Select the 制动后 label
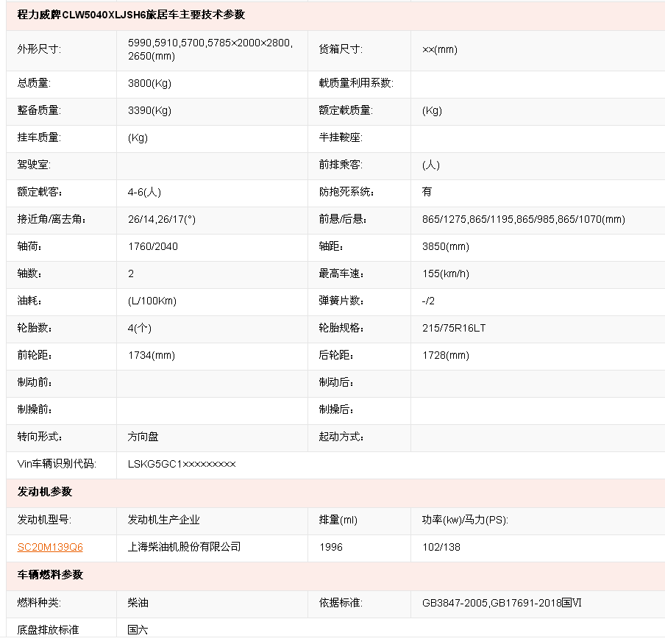 tap(336, 382)
